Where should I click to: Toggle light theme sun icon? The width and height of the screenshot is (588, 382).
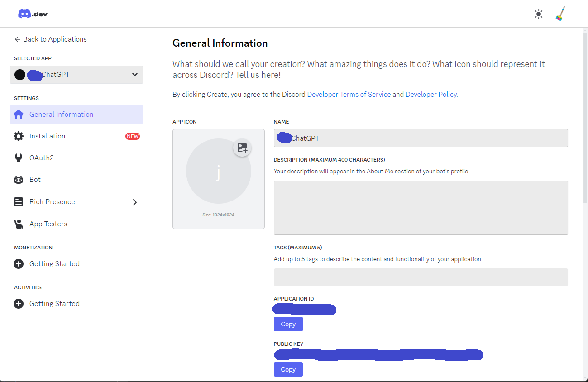pyautogui.click(x=538, y=14)
